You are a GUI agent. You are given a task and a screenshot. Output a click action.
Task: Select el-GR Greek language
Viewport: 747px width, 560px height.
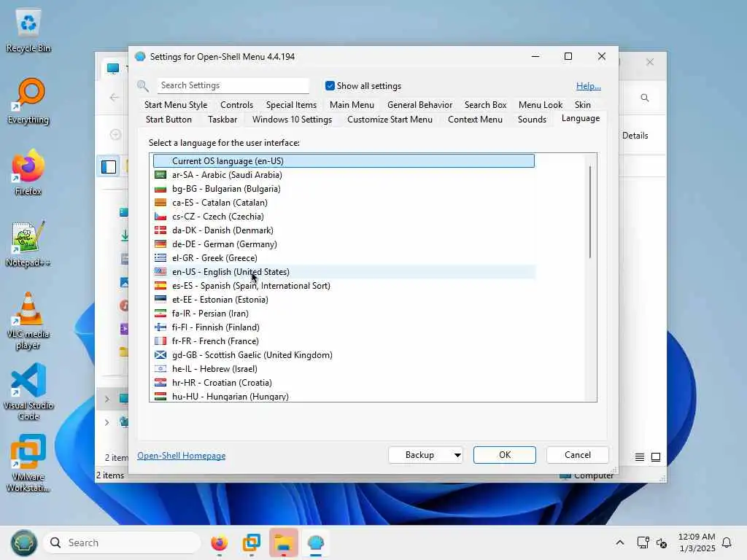[x=344, y=257]
